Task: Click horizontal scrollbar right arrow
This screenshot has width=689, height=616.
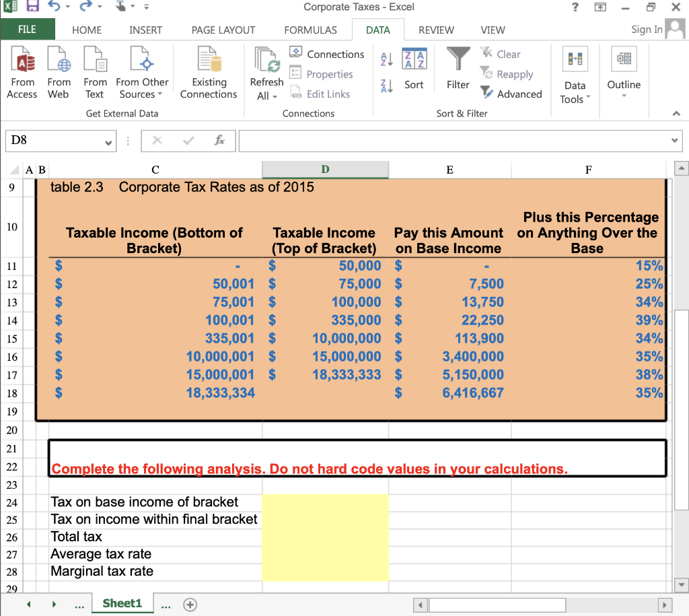Action: point(665,605)
